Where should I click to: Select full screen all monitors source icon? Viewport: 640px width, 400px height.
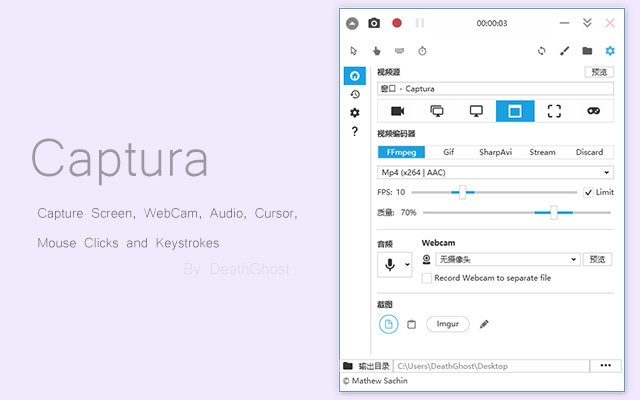pos(437,111)
